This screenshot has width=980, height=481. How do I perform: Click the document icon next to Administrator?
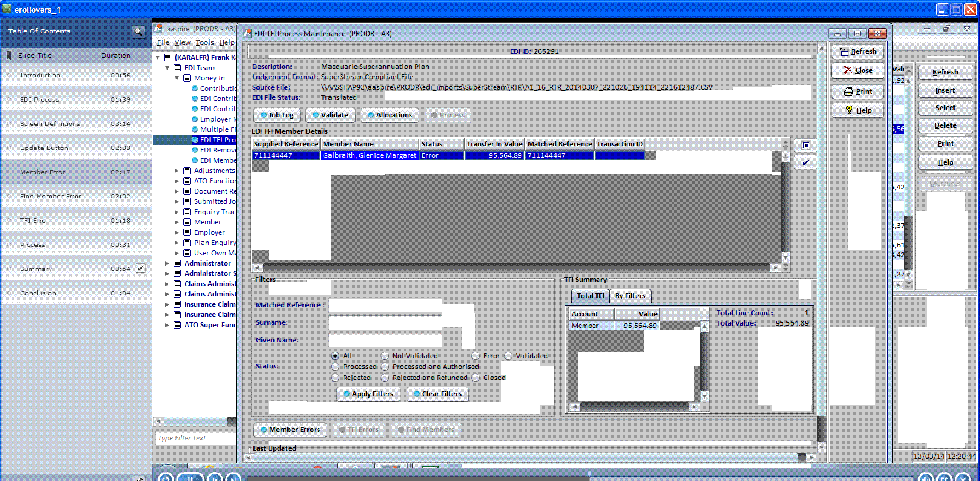[177, 263]
